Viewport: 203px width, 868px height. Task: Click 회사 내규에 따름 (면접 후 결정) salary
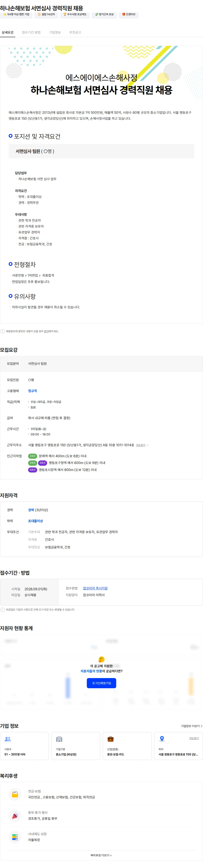tap(49, 418)
